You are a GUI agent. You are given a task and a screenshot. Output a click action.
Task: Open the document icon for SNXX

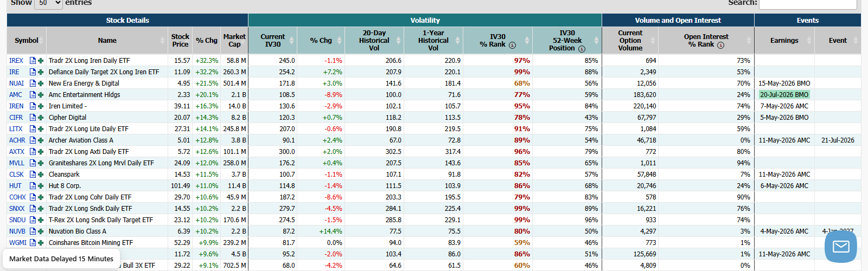(x=33, y=209)
